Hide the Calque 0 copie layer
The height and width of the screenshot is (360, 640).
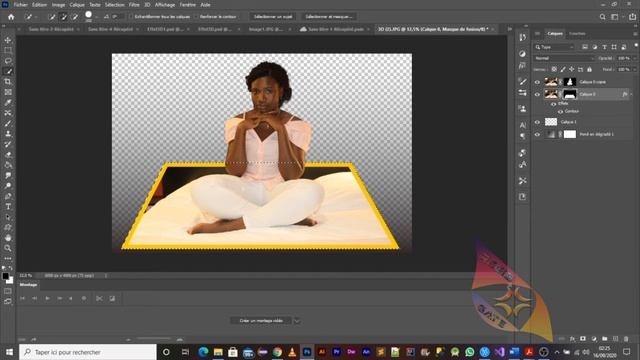[537, 82]
